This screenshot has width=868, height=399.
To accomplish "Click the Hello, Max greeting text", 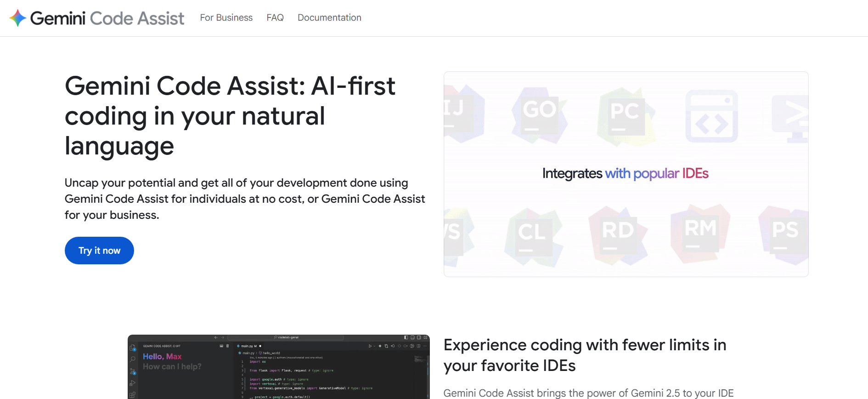I will (x=162, y=357).
